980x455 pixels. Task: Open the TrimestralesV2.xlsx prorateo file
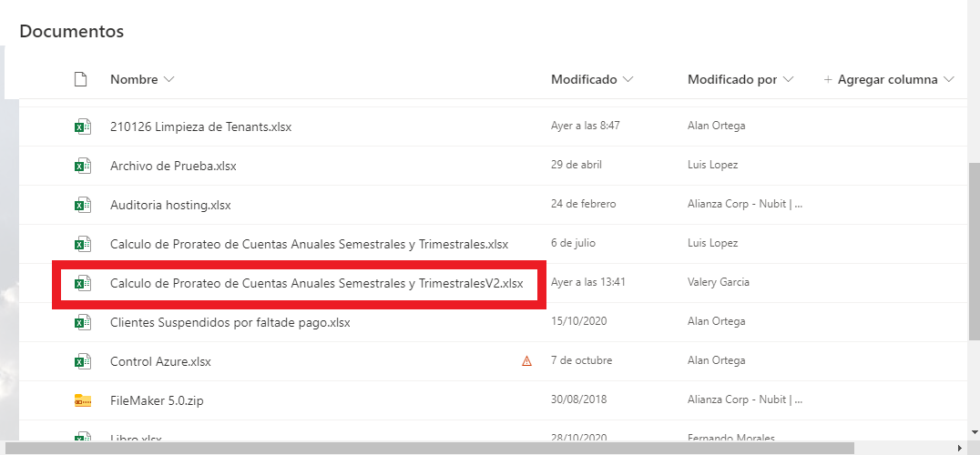(316, 283)
